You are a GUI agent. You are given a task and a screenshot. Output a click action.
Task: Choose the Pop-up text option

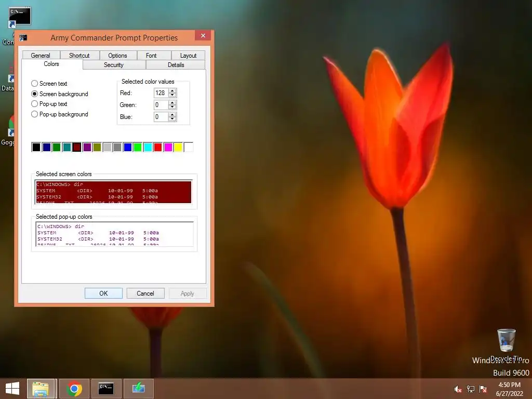pos(49,104)
